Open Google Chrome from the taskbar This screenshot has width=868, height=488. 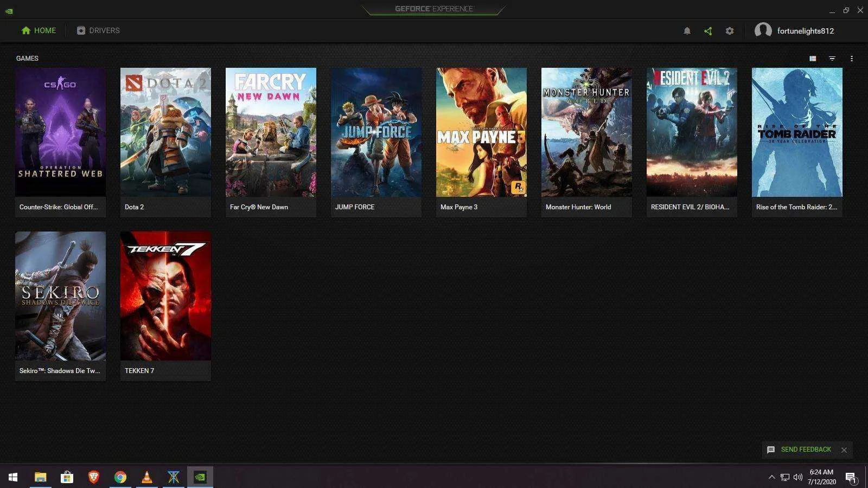click(x=120, y=477)
